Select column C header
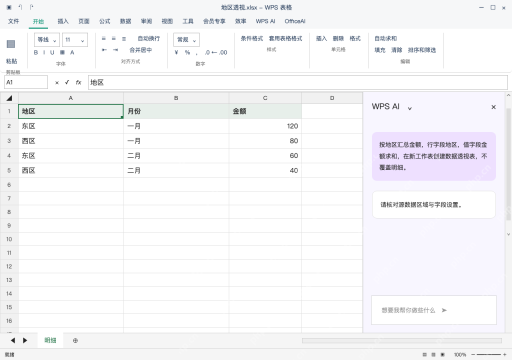 click(x=265, y=98)
